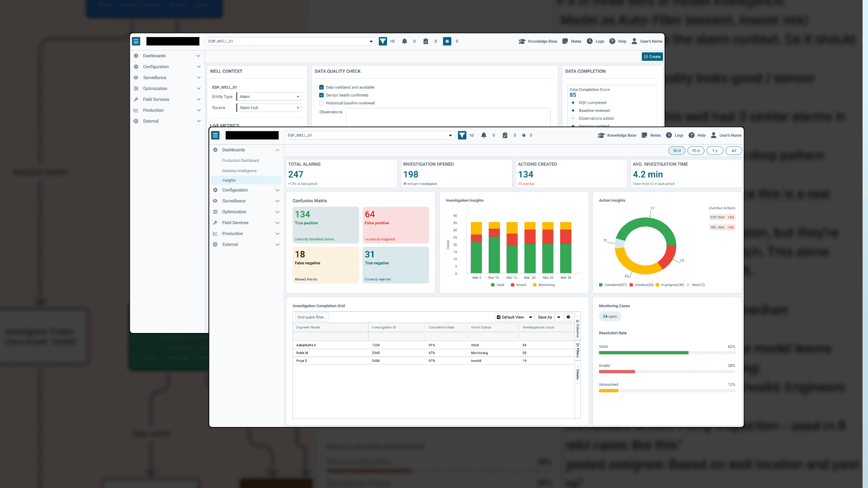Click the hamburger menu icon in front window
The image size is (868, 488).
click(x=216, y=135)
